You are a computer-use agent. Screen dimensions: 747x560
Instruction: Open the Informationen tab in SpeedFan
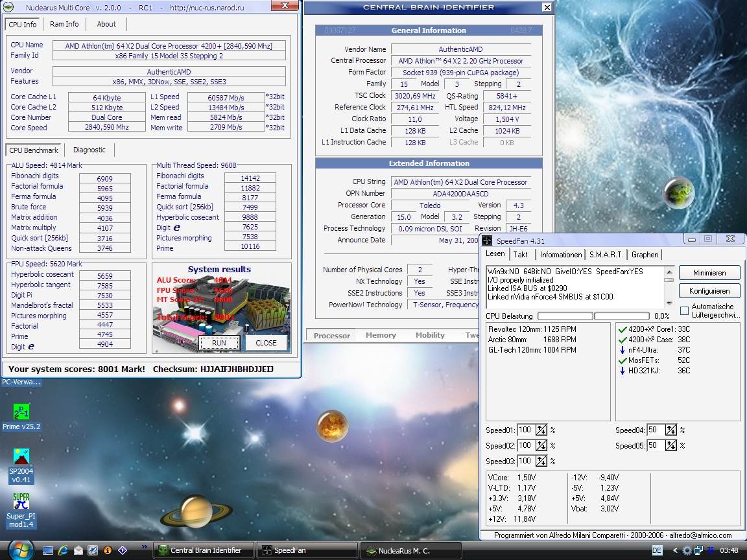[x=561, y=255]
